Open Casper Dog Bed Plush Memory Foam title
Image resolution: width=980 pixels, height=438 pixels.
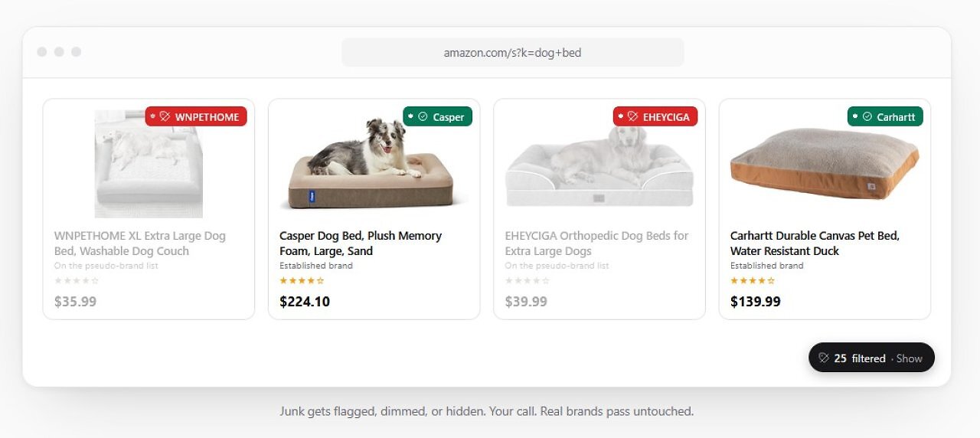pos(361,244)
